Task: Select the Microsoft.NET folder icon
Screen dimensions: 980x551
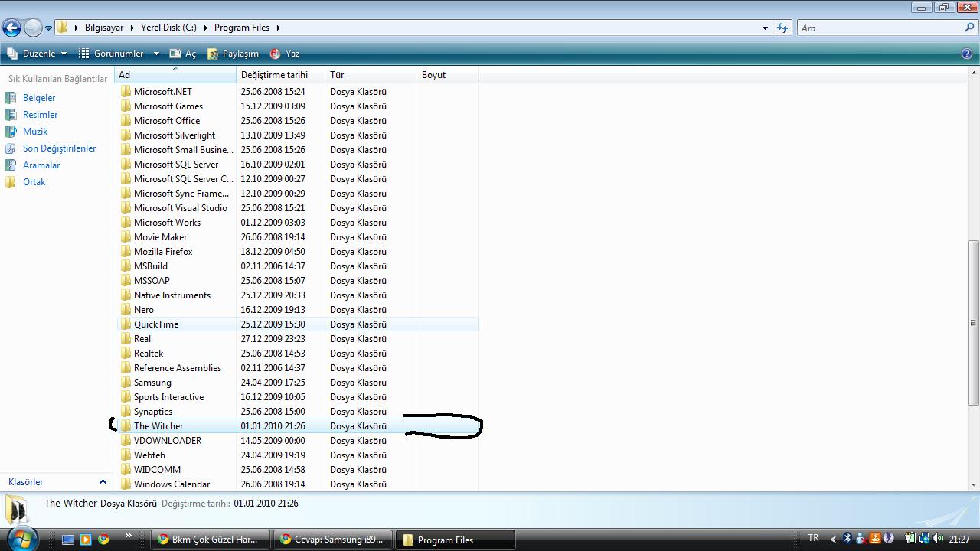Action: (x=126, y=92)
